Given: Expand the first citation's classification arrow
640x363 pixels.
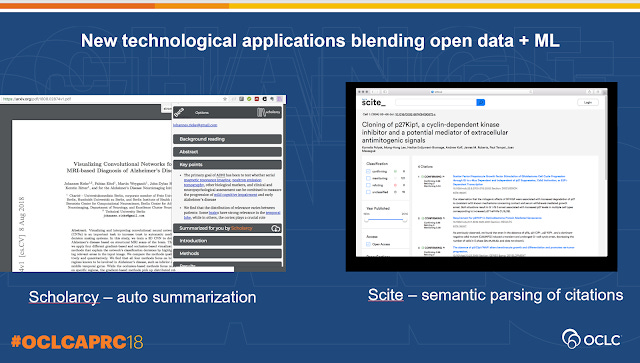Looking at the screenshot, I should (x=443, y=177).
